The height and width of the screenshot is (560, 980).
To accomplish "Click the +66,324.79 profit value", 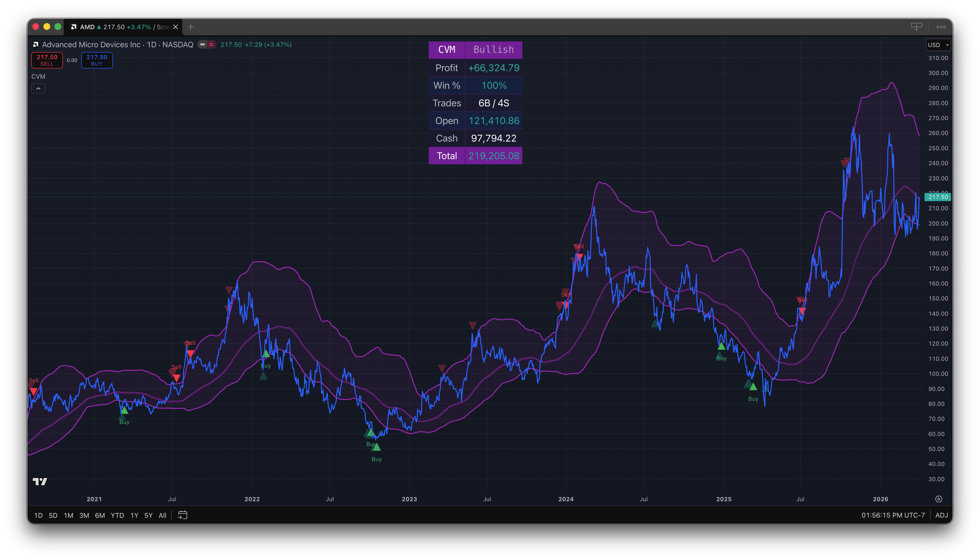I will tap(494, 68).
